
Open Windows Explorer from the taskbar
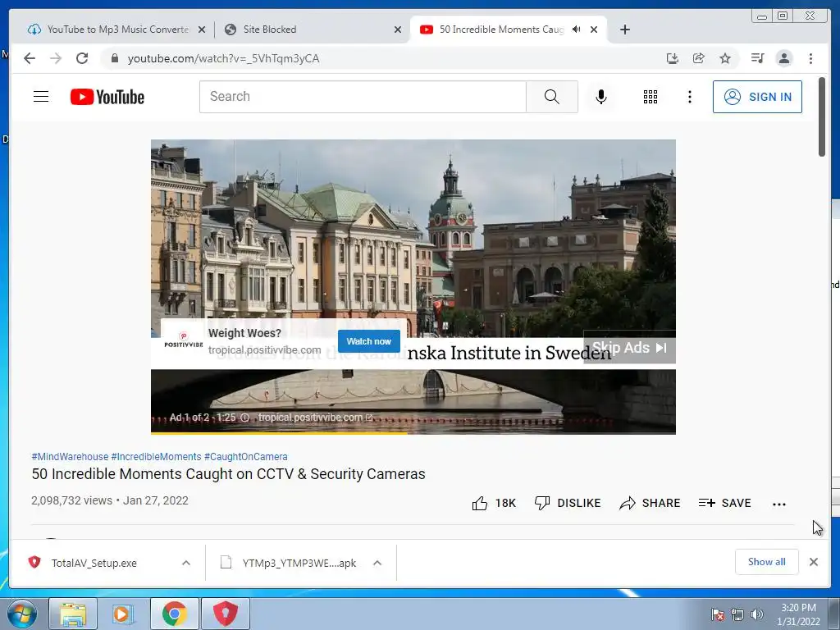73,614
